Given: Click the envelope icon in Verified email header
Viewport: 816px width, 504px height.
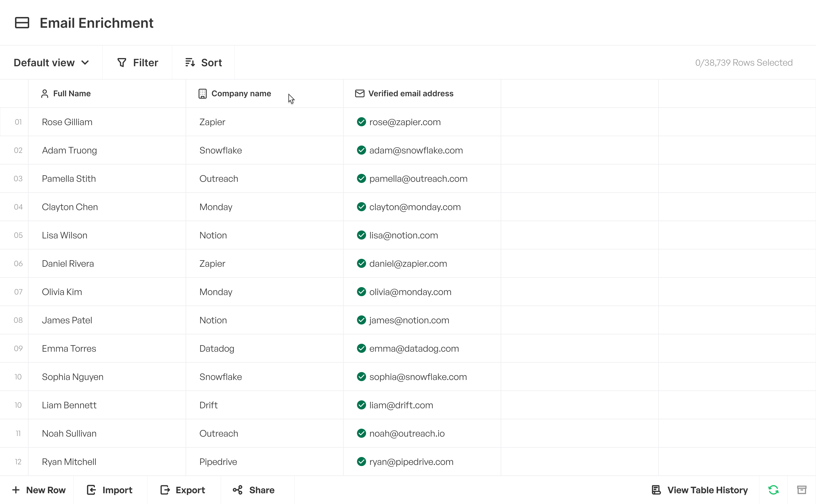Looking at the screenshot, I should coord(359,94).
